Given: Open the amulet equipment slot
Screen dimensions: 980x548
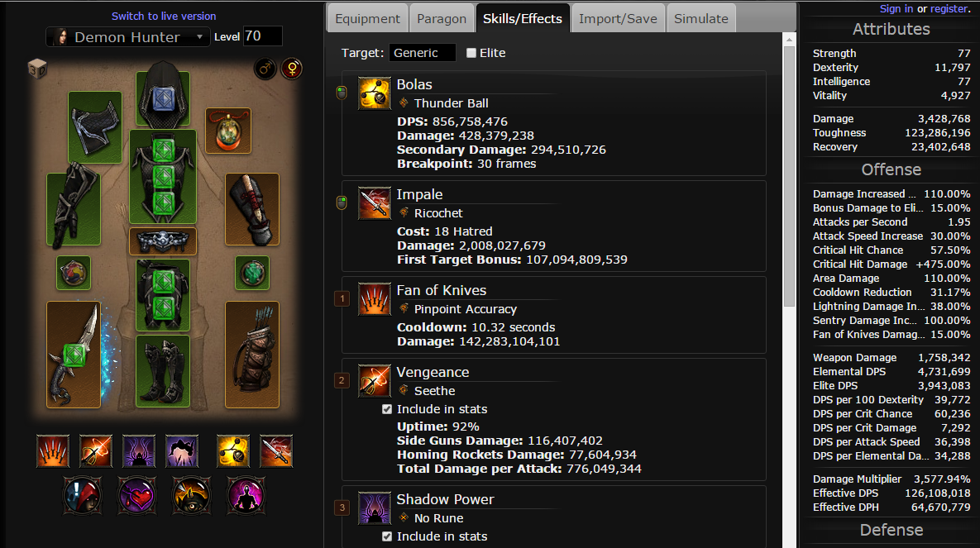Looking at the screenshot, I should pos(228,131).
